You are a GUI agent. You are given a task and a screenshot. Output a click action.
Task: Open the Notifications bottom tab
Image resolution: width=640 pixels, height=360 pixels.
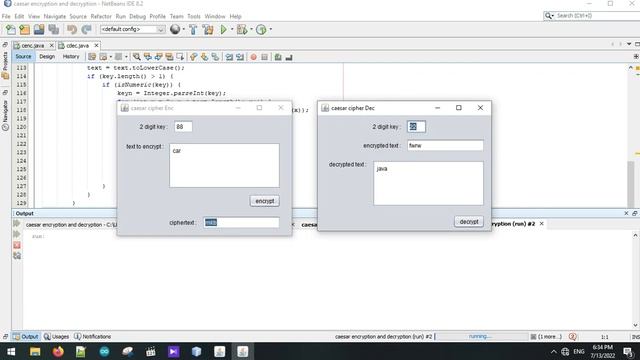pyautogui.click(x=93, y=337)
